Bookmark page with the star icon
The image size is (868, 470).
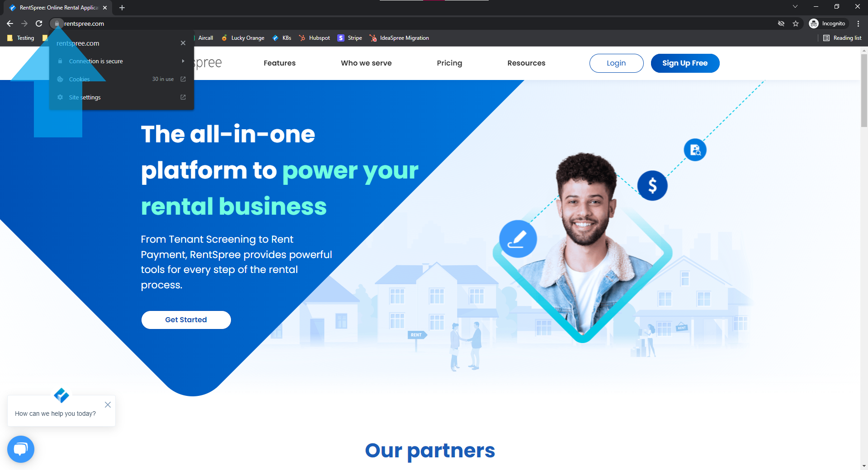pyautogui.click(x=796, y=23)
